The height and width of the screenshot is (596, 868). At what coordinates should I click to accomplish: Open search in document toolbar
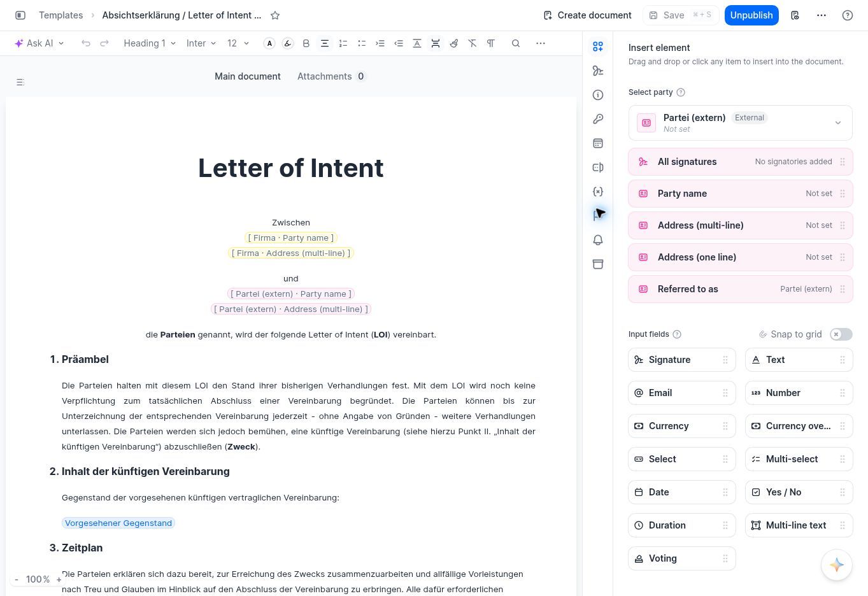tap(516, 43)
